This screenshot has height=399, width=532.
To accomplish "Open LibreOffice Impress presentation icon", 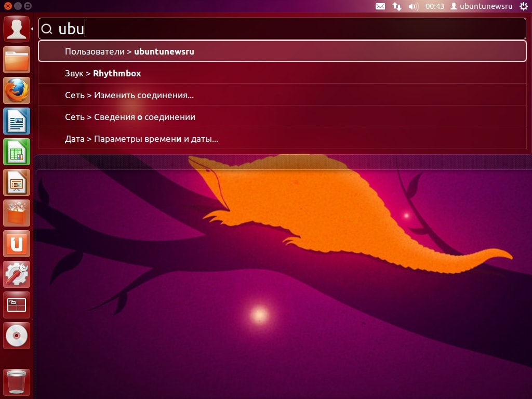I will click(x=17, y=182).
